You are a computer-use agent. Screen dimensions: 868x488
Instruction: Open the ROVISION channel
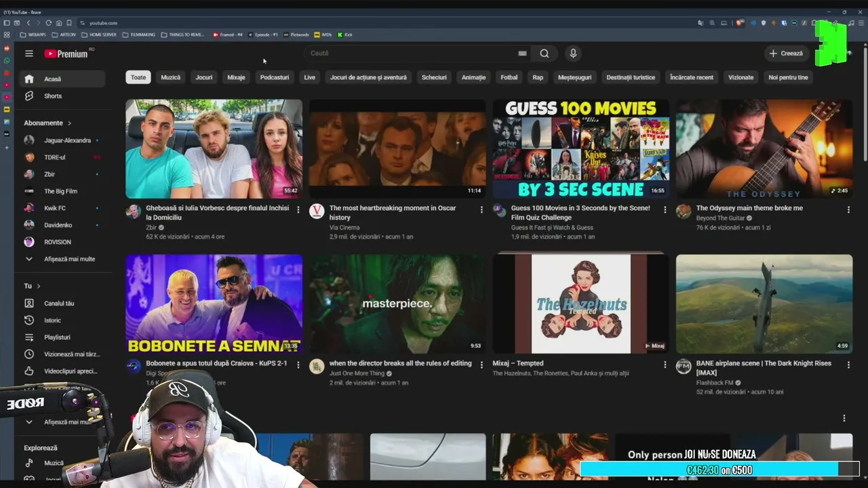click(x=62, y=242)
